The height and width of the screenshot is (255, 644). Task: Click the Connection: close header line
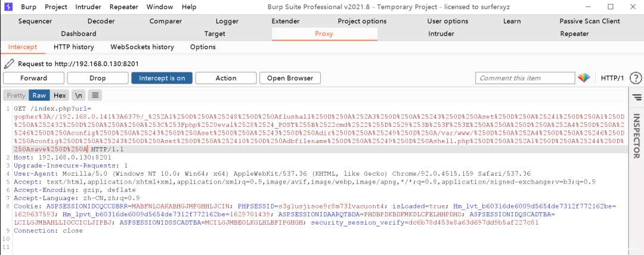pyautogui.click(x=48, y=231)
